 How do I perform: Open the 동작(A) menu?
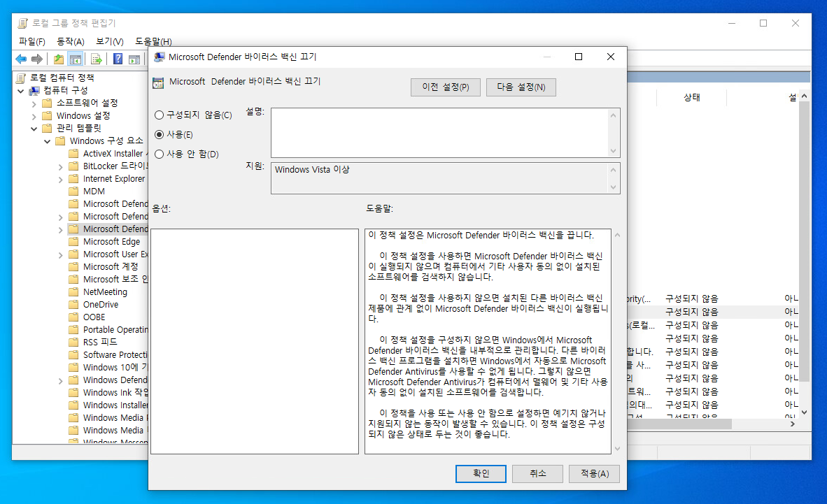71,41
